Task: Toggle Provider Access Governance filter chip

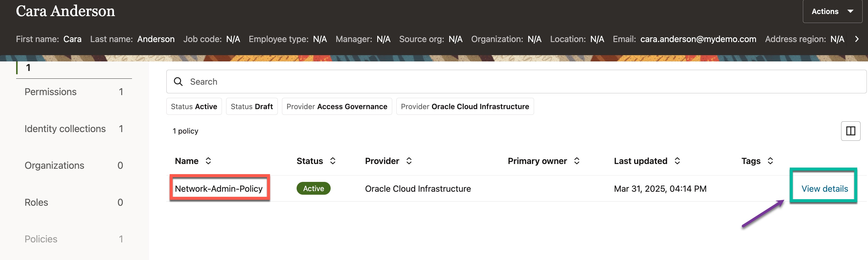Action: tap(336, 107)
